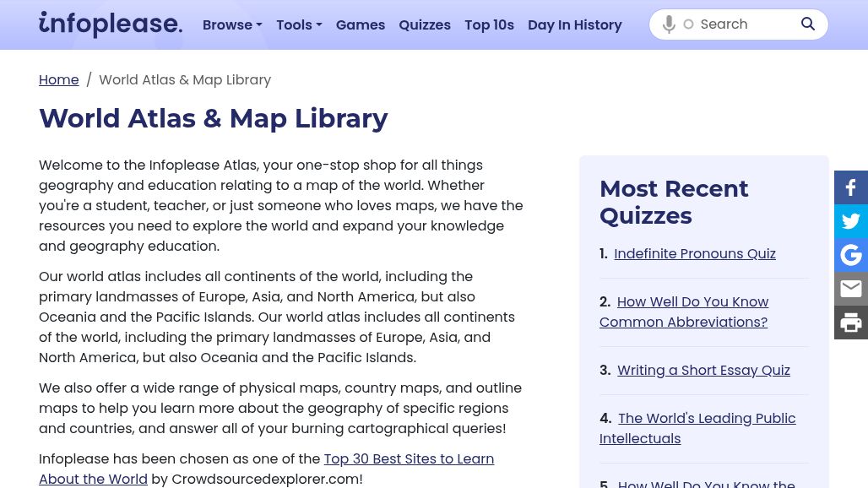Print page using printer icon
The width and height of the screenshot is (868, 488).
coord(851,323)
